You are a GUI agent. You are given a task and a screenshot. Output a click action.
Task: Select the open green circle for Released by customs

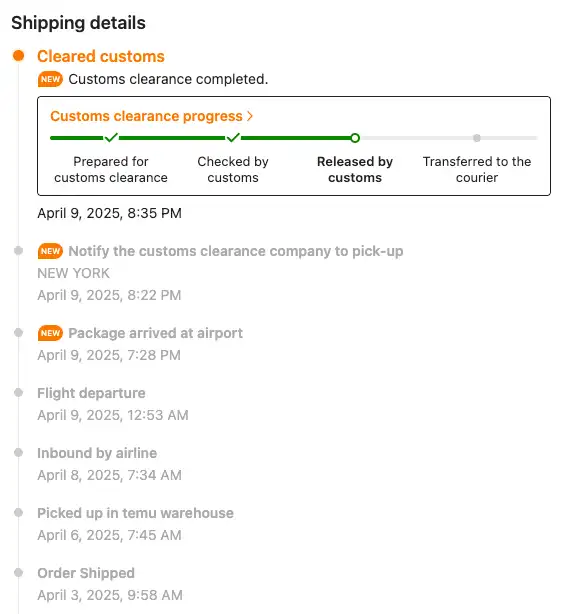point(355,138)
